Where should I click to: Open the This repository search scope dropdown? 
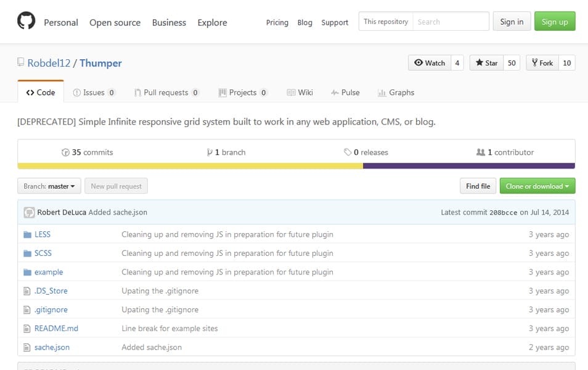[385, 21]
